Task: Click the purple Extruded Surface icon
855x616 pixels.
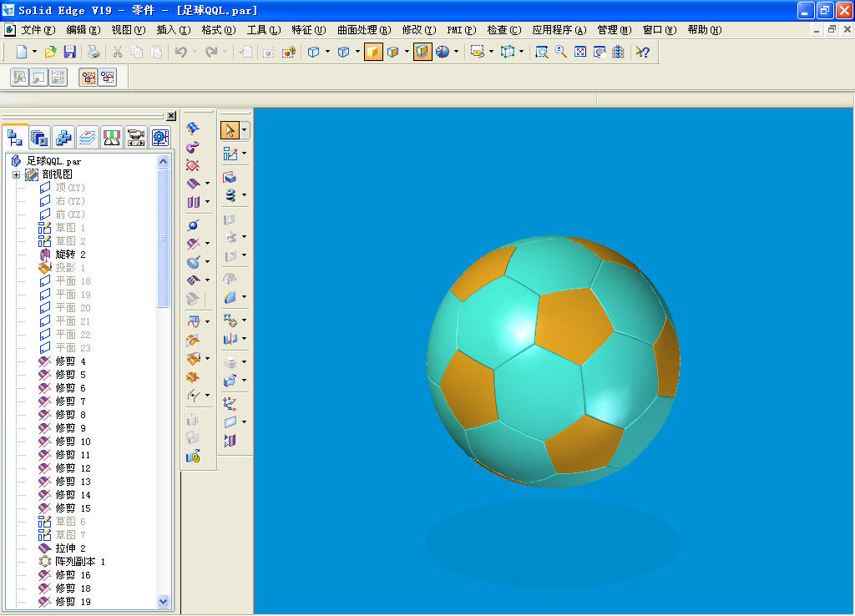Action: click(x=193, y=184)
